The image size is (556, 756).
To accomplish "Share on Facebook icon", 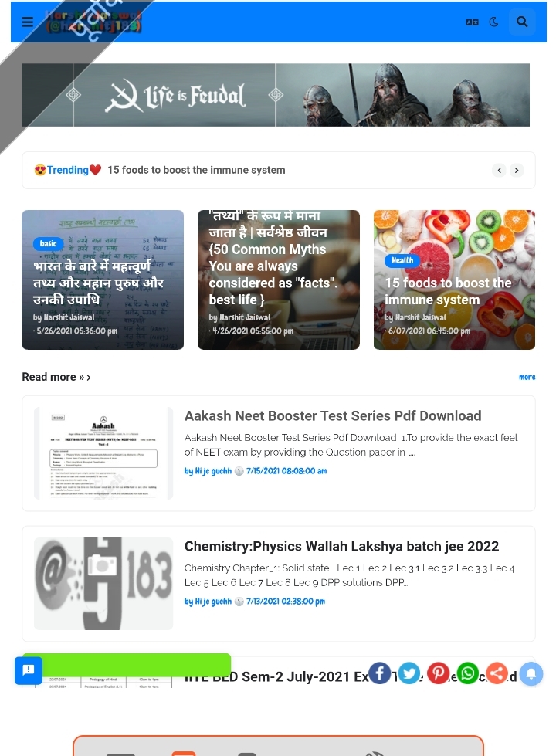I will click(x=379, y=673).
